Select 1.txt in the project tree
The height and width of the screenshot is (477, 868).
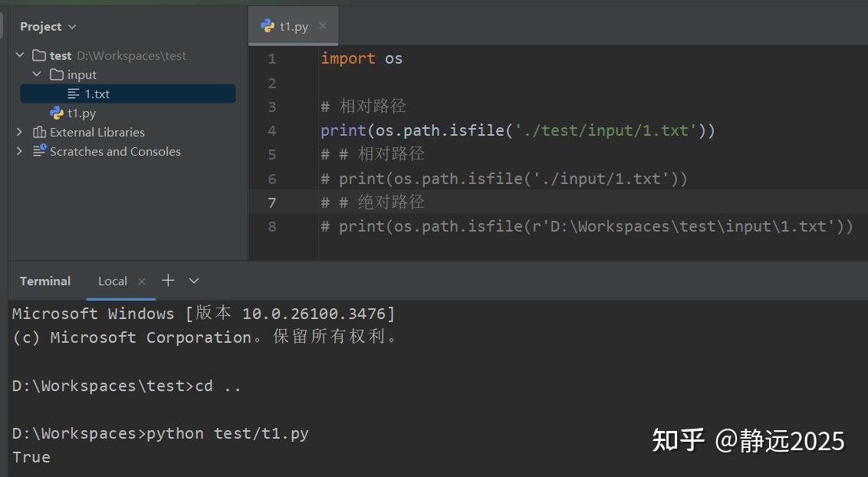click(x=97, y=94)
